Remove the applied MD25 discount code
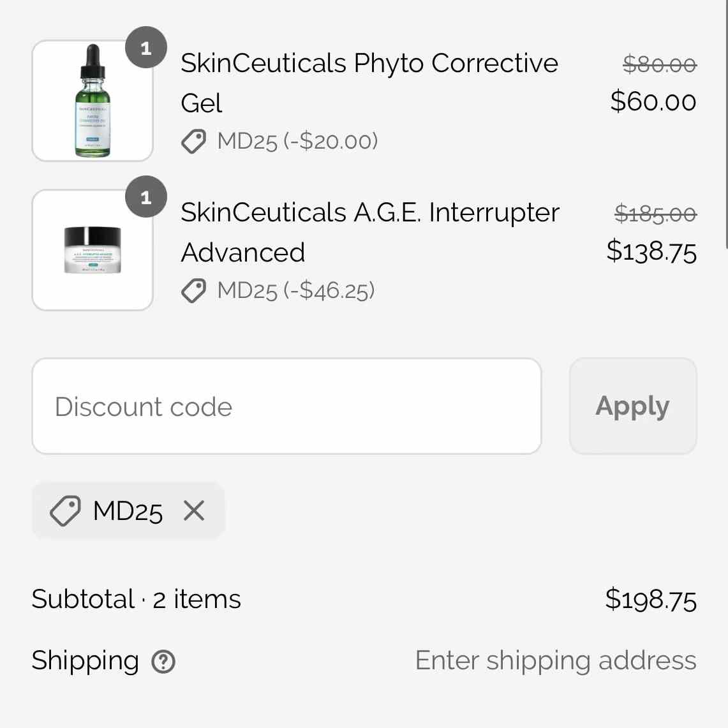Viewport: 728px width, 728px height. [x=193, y=510]
